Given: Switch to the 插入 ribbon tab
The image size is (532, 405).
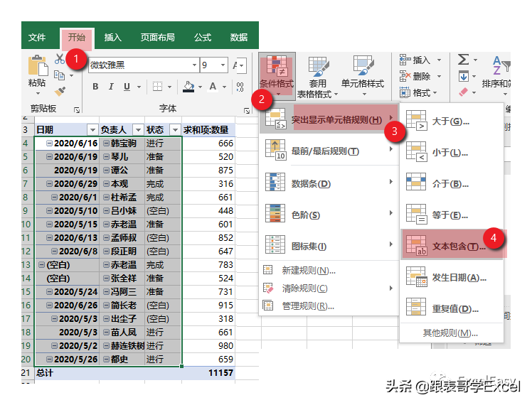Looking at the screenshot, I should (x=113, y=37).
